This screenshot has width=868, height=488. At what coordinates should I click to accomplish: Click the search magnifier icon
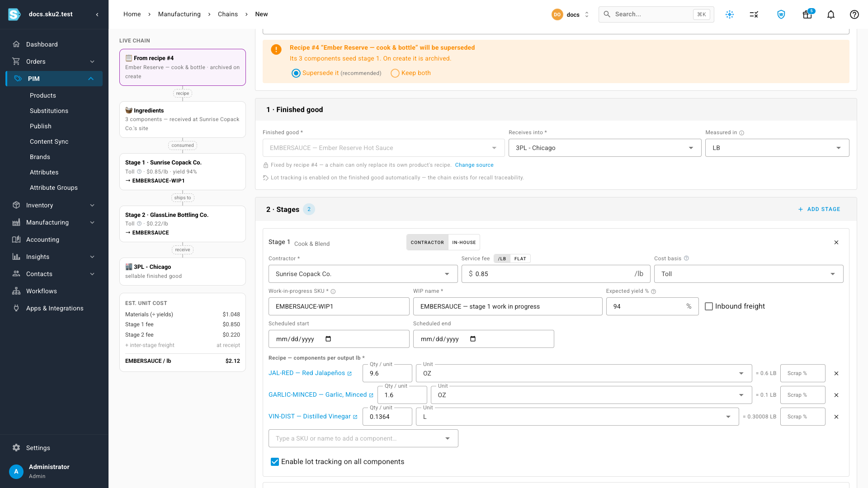point(607,14)
